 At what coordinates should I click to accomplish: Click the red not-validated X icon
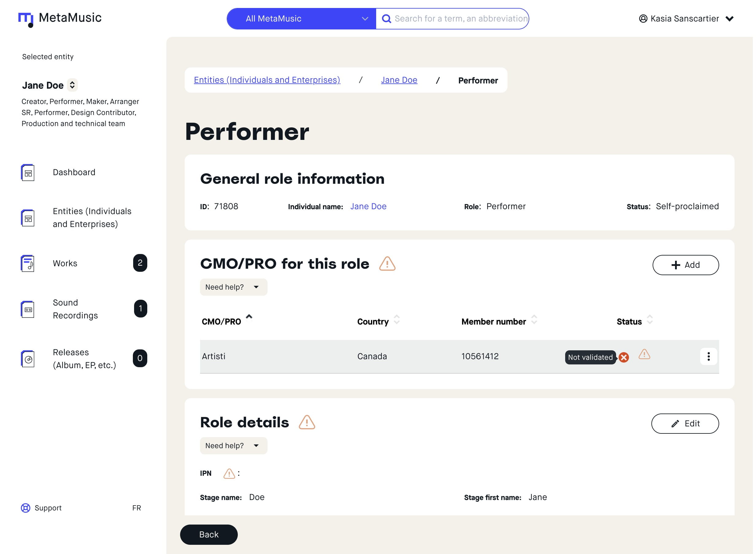tap(624, 357)
